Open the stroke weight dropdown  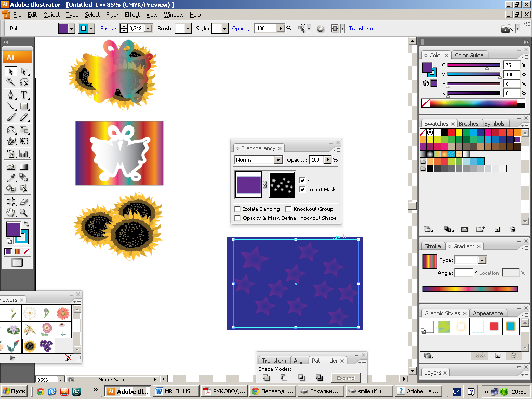pyautogui.click(x=148, y=29)
